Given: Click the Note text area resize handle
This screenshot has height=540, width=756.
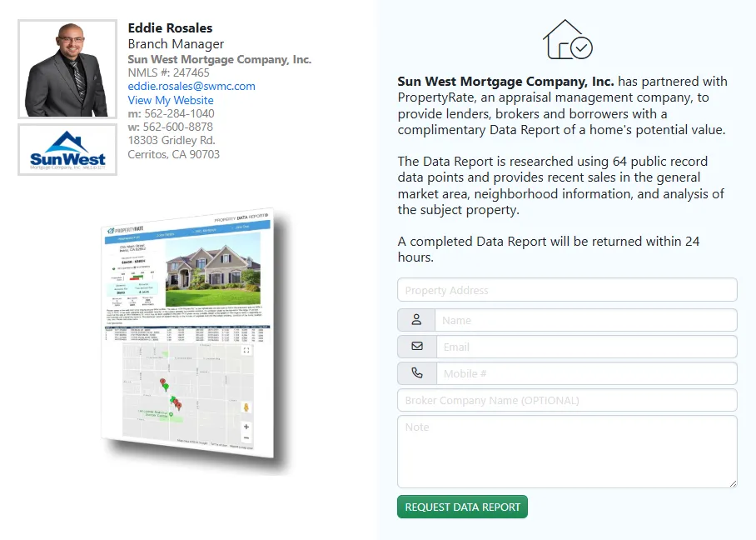Looking at the screenshot, I should tap(733, 483).
